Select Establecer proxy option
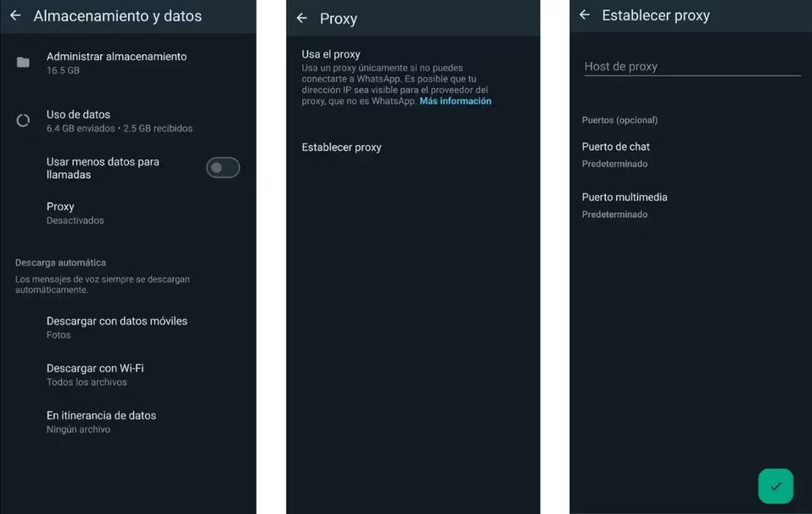The image size is (812, 514). click(x=341, y=148)
